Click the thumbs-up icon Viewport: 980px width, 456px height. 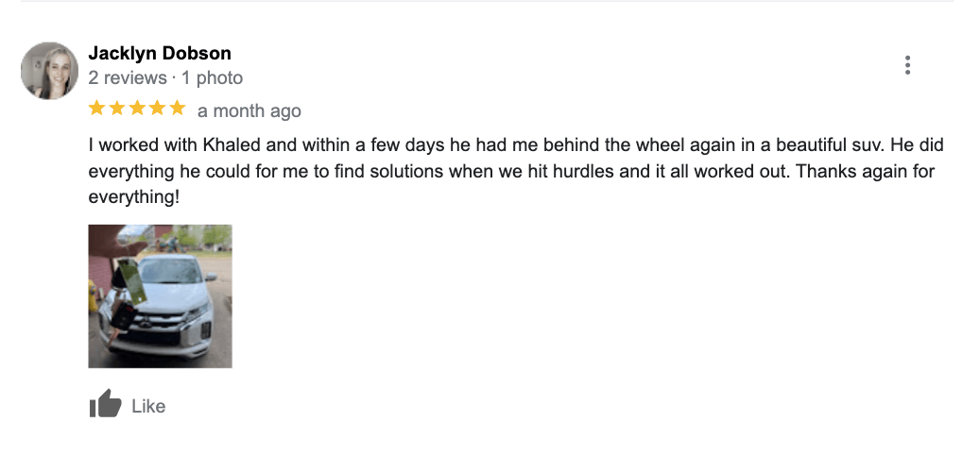pyautogui.click(x=105, y=404)
